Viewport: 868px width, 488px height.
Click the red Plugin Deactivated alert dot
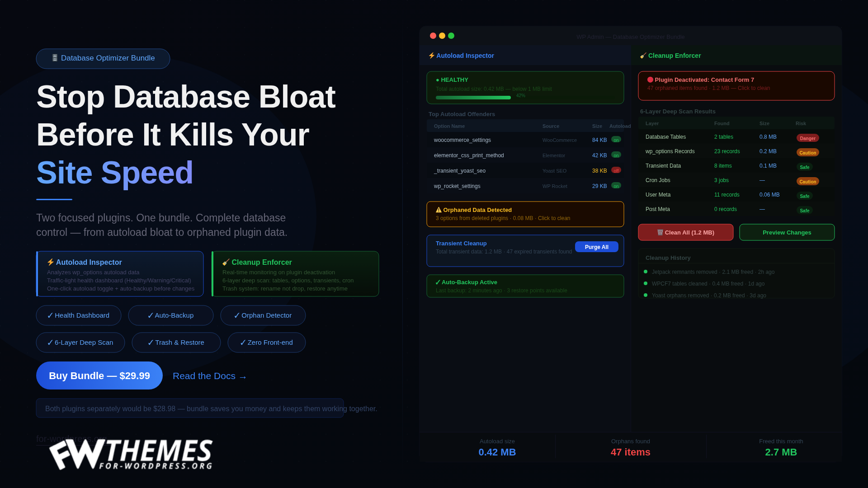click(x=650, y=80)
